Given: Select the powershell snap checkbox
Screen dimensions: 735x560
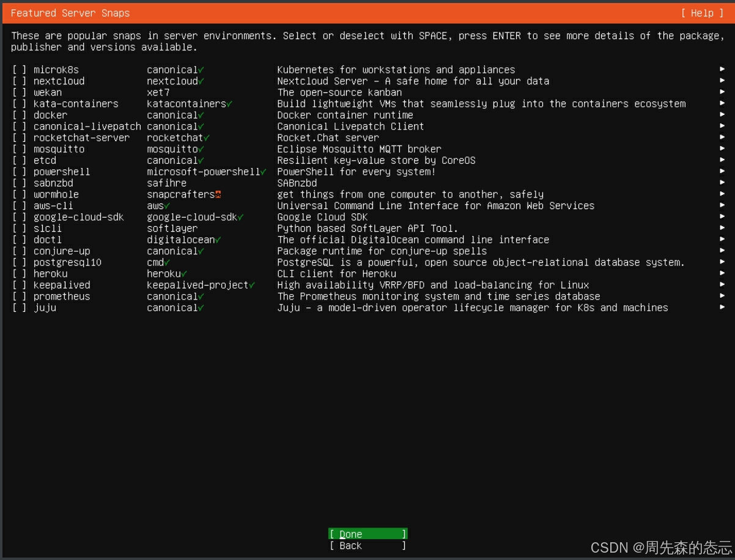Looking at the screenshot, I should [20, 172].
